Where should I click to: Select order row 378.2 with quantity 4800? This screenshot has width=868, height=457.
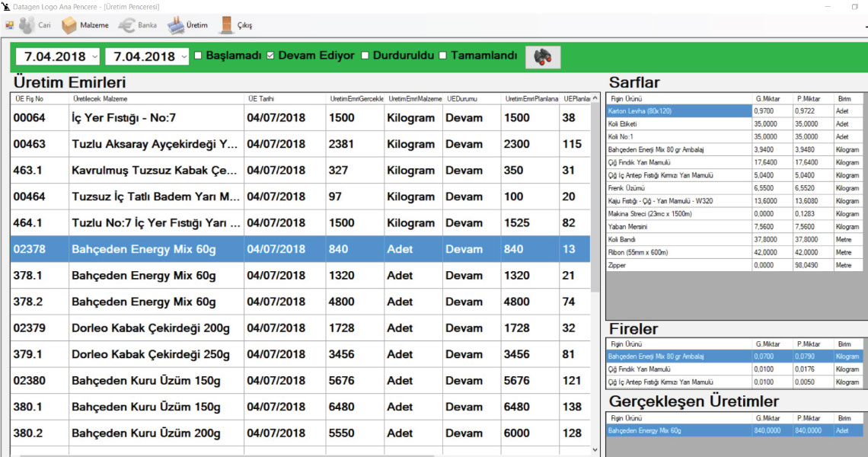[x=300, y=302]
